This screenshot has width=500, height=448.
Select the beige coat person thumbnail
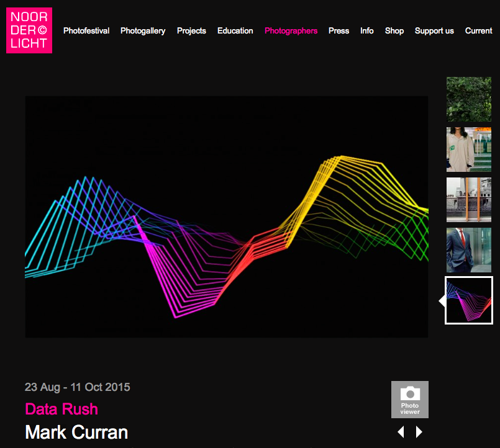[x=469, y=150]
